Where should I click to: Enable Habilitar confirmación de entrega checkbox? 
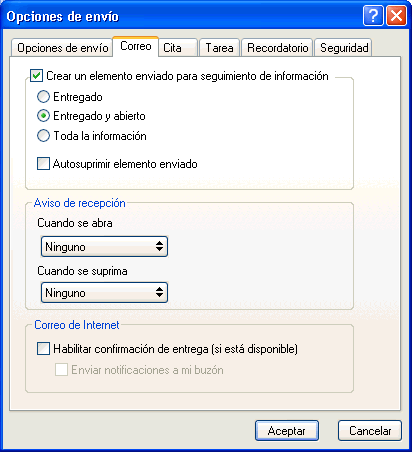43,349
